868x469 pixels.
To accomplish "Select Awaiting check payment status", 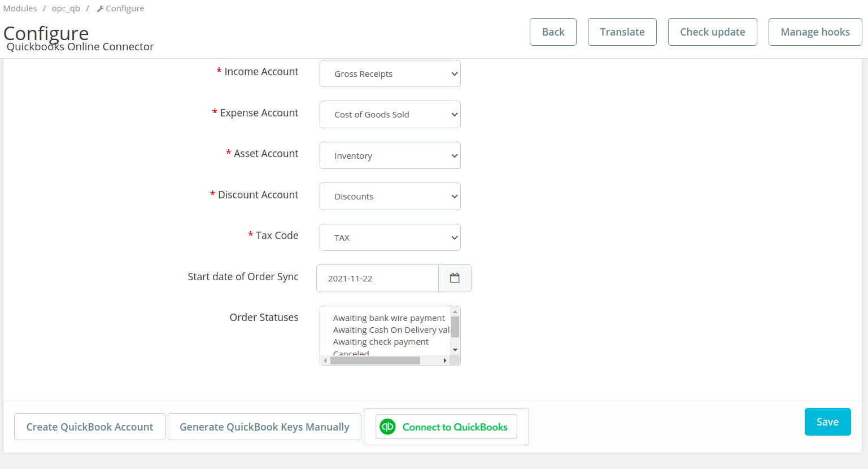I will point(381,342).
